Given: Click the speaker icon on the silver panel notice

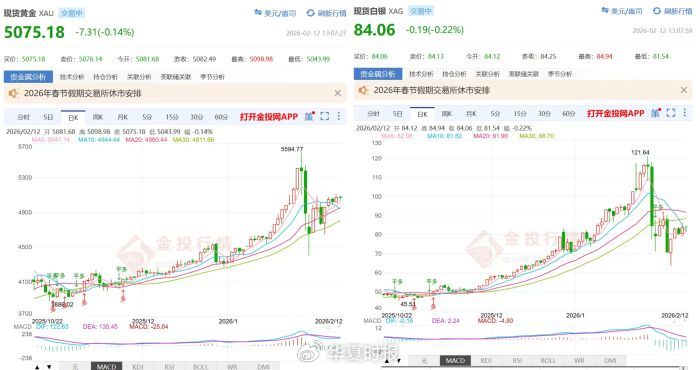Looking at the screenshot, I should (363, 90).
